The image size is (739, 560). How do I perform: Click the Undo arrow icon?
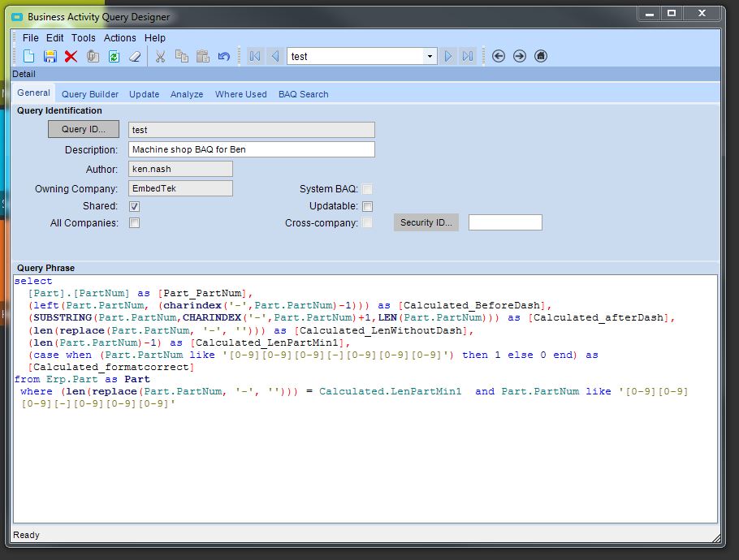click(x=224, y=56)
